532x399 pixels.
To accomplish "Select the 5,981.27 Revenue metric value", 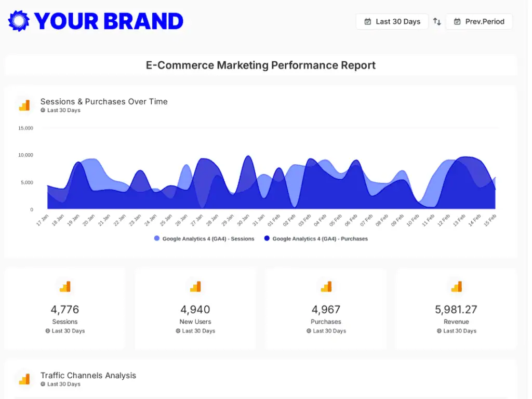I will click(456, 310).
